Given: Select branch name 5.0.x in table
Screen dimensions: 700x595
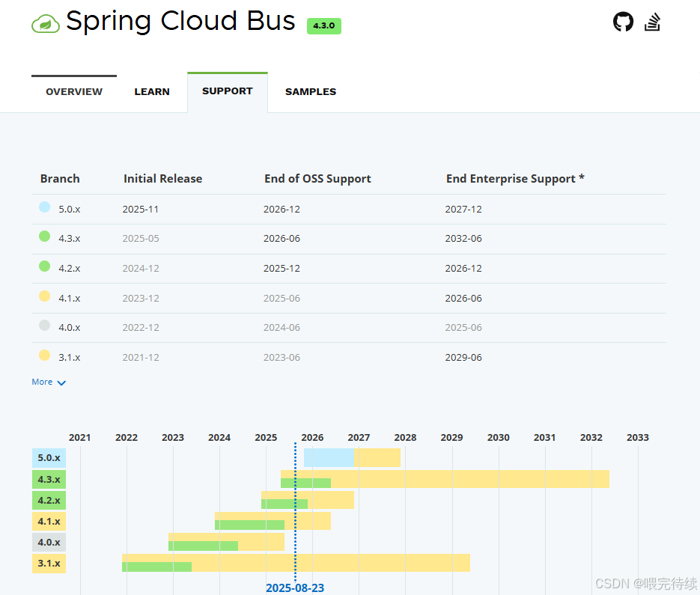Looking at the screenshot, I should click(69, 210).
